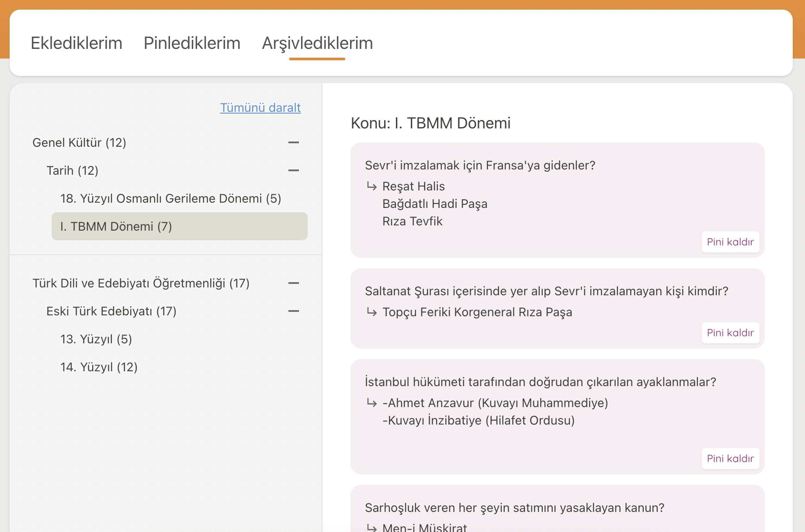Click the Eski Türk Edebiyatı (17) label
Viewport: 805px width, 532px height.
[111, 311]
